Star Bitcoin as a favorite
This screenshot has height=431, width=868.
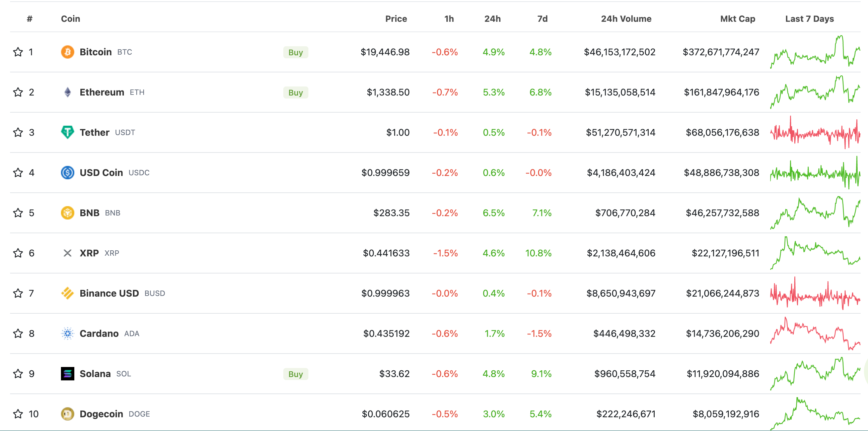click(18, 52)
